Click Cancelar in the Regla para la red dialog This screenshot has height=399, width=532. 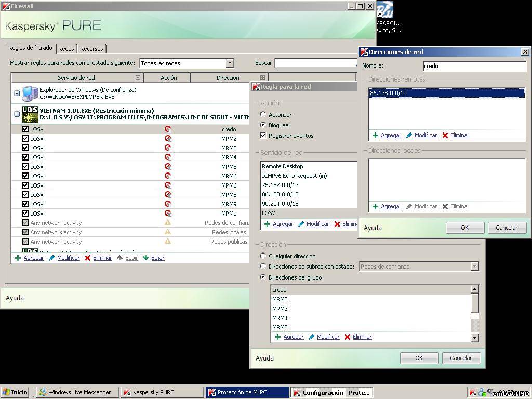[x=461, y=358]
